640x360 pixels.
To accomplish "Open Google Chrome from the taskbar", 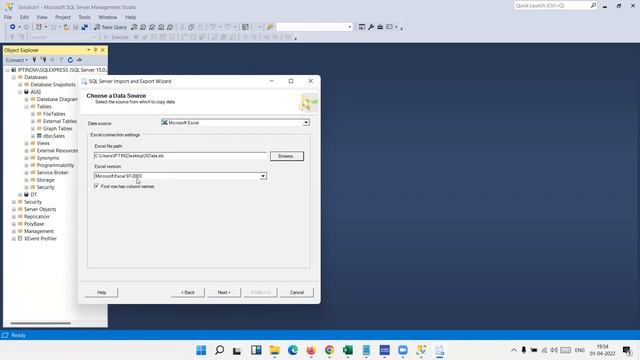I will pos(329,350).
